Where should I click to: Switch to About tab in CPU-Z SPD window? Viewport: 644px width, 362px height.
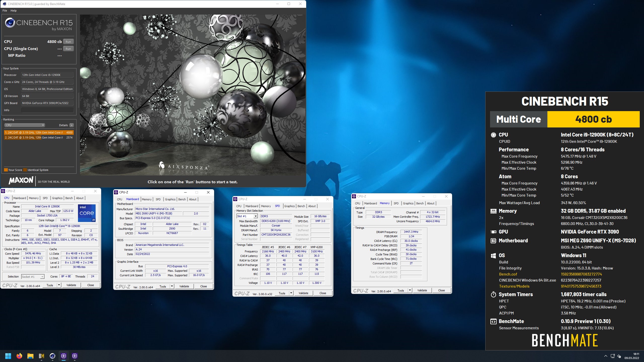pos(312,206)
